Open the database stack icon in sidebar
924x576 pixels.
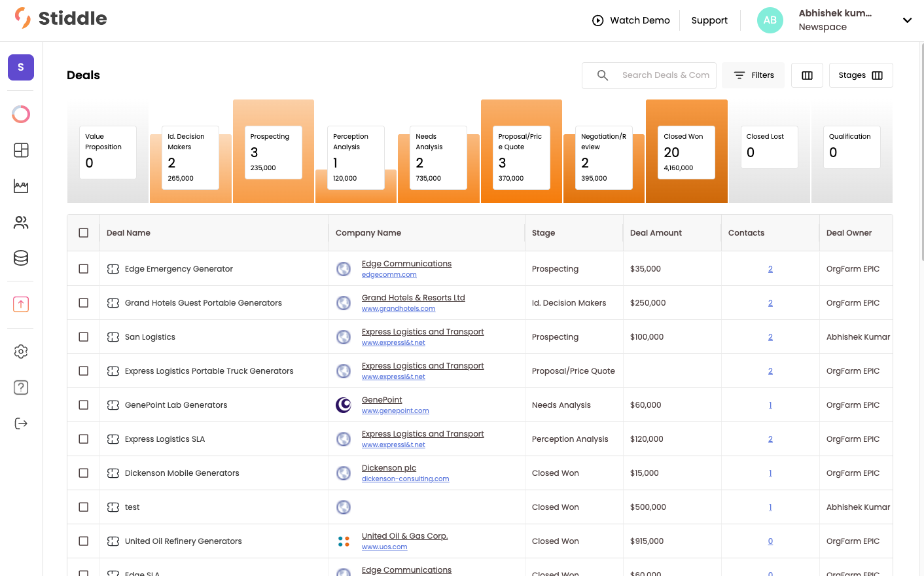(x=21, y=258)
